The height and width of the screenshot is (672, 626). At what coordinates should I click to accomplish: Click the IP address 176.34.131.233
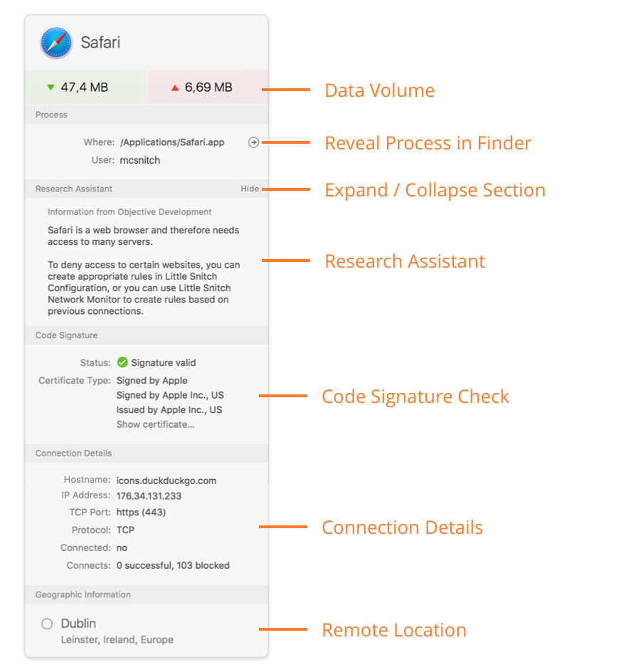(150, 495)
